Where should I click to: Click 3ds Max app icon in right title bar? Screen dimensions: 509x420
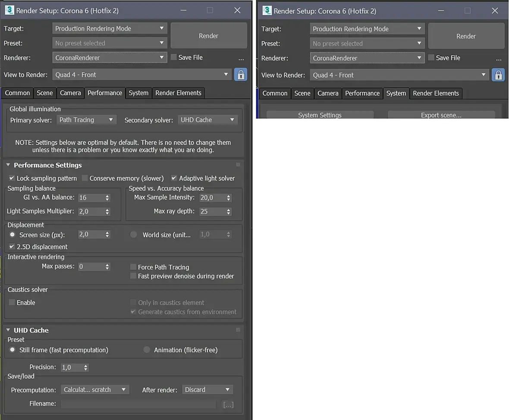[x=267, y=10]
